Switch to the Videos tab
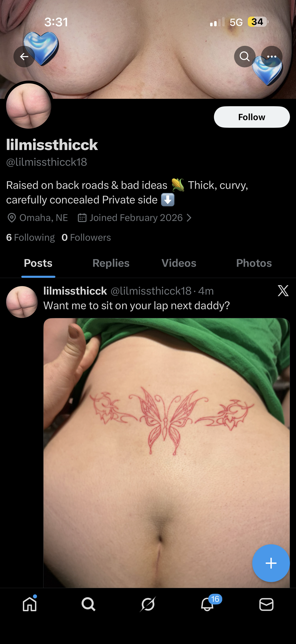The height and width of the screenshot is (644, 296). coord(179,263)
